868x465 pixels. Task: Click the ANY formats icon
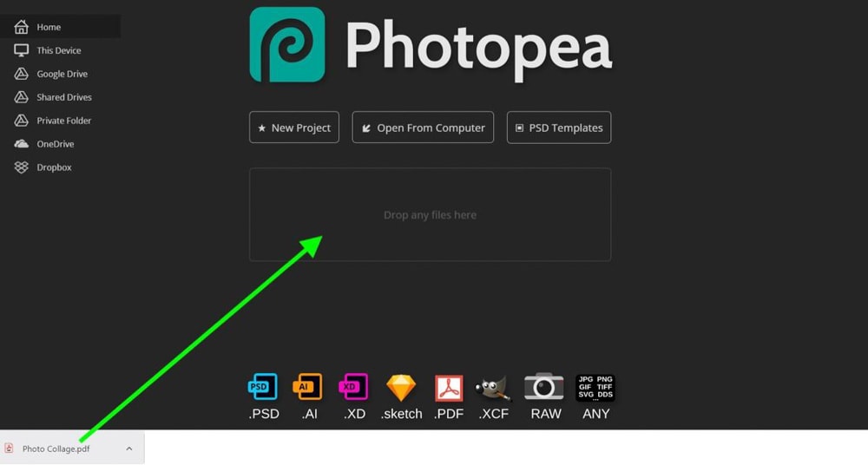(595, 388)
